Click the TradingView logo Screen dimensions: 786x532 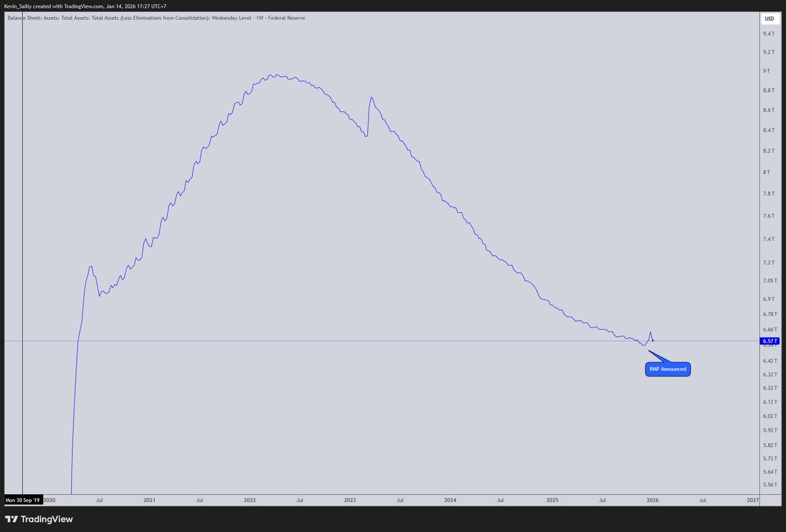39,519
